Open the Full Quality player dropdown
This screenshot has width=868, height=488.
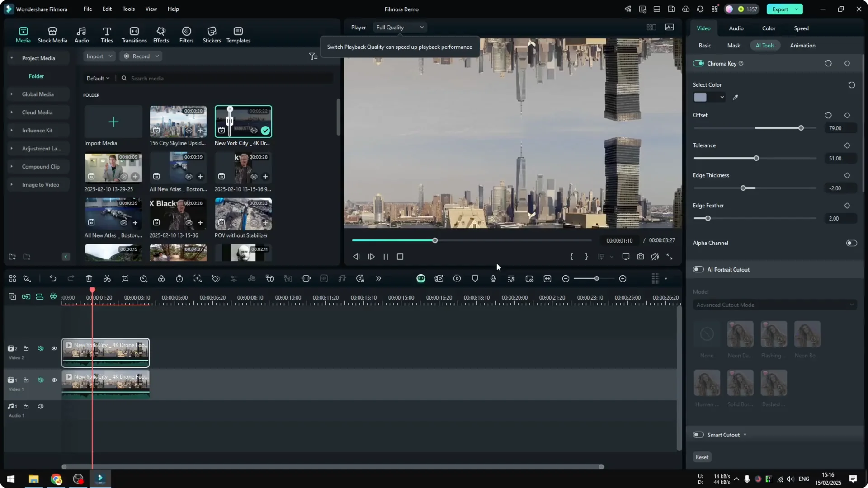[x=399, y=27]
